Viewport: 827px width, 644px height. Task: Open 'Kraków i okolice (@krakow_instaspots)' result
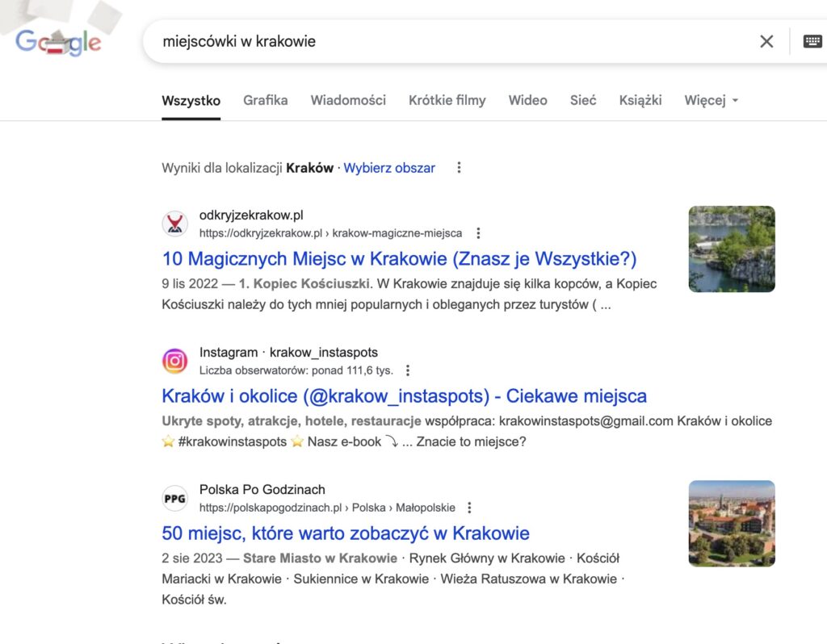[x=404, y=395]
